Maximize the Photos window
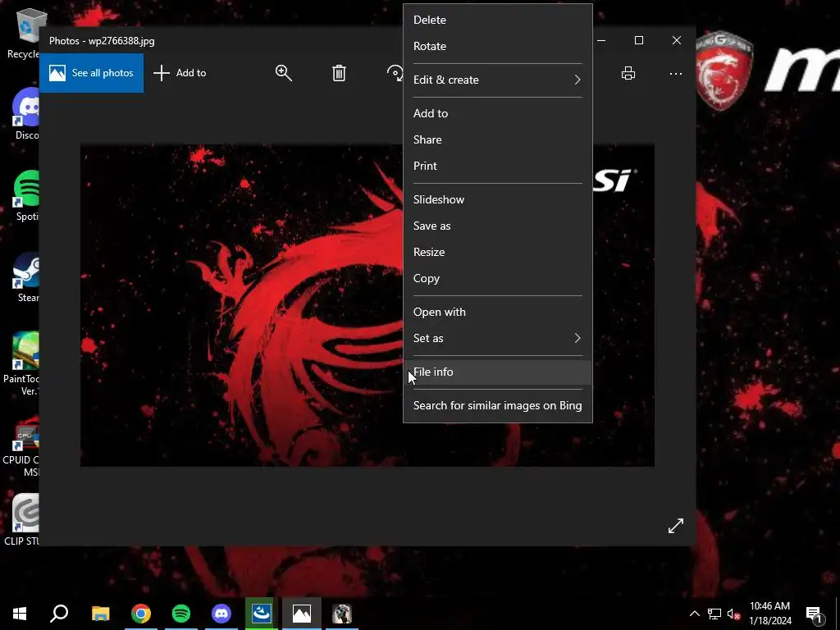This screenshot has height=630, width=840. point(638,40)
